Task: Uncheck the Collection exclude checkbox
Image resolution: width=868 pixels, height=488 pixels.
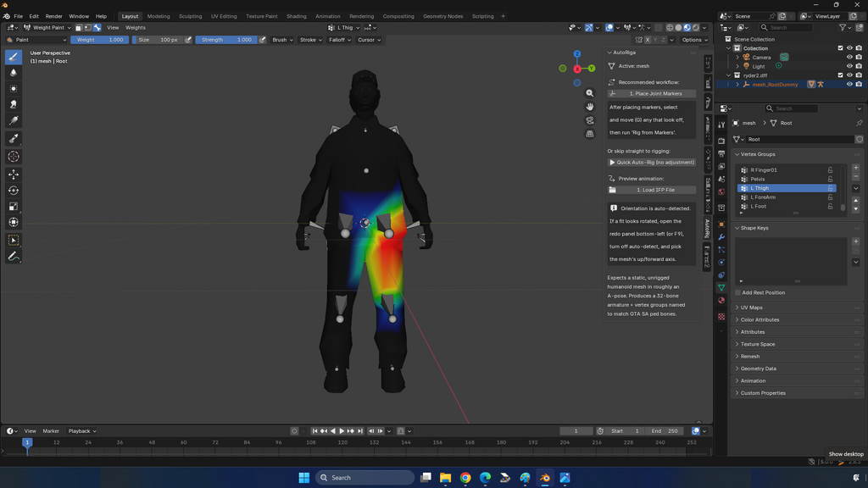Action: [840, 48]
